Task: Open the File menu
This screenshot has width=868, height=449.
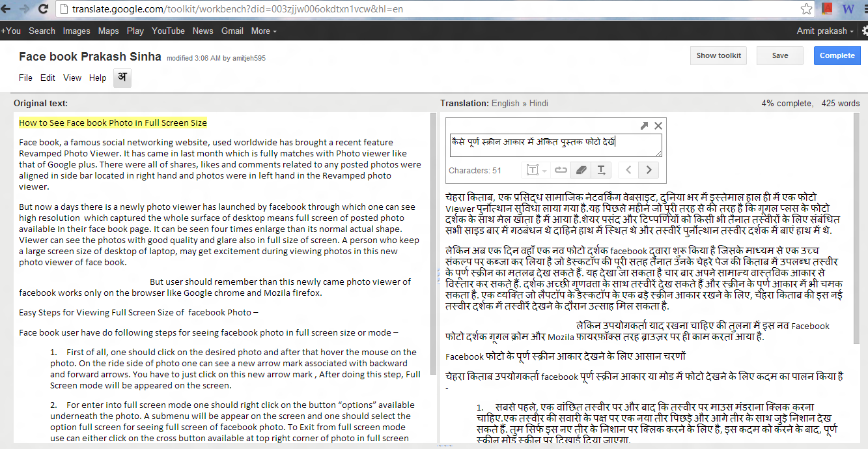Action: coord(25,78)
